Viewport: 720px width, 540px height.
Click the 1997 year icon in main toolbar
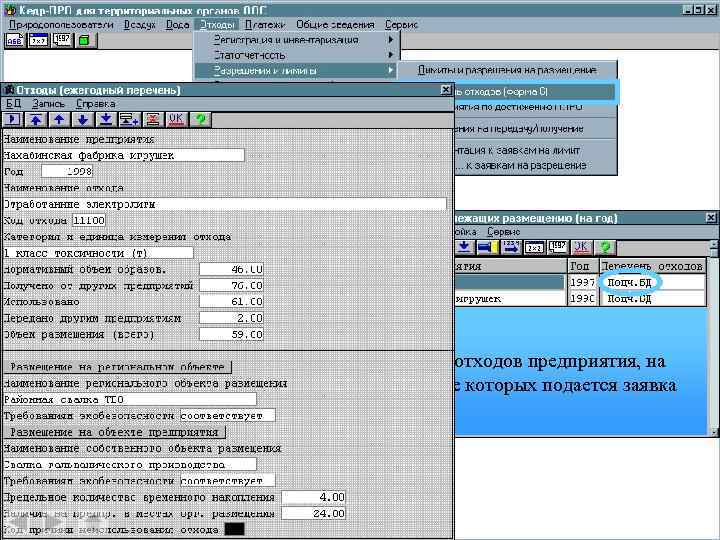(62, 40)
